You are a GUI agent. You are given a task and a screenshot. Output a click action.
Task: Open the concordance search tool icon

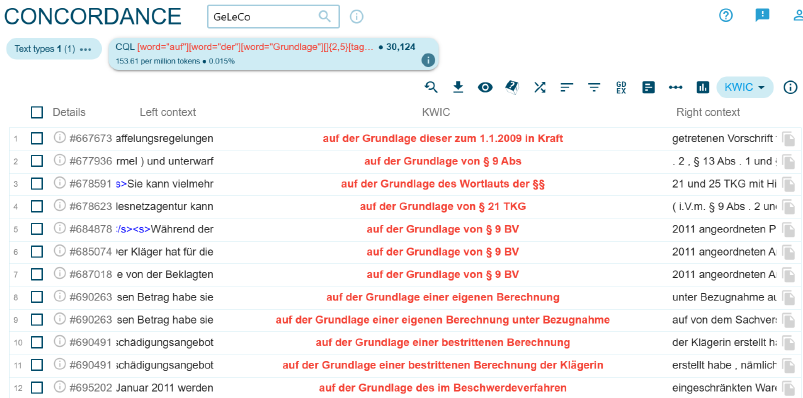(x=431, y=88)
